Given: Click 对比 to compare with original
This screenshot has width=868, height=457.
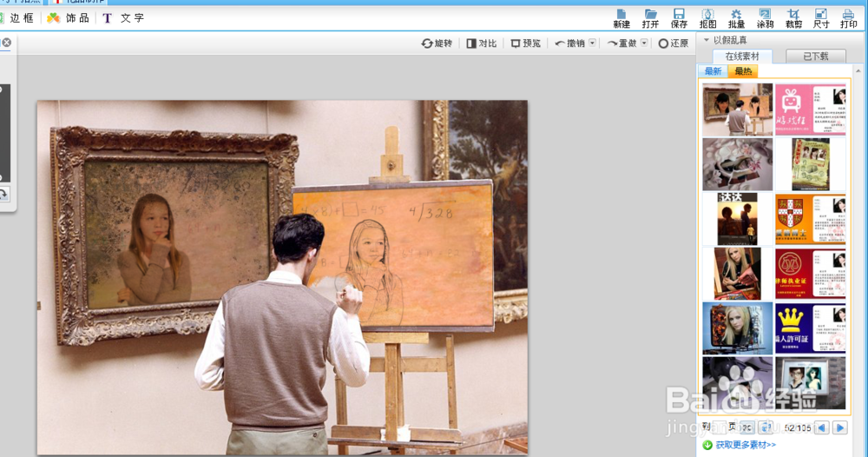Looking at the screenshot, I should point(481,43).
